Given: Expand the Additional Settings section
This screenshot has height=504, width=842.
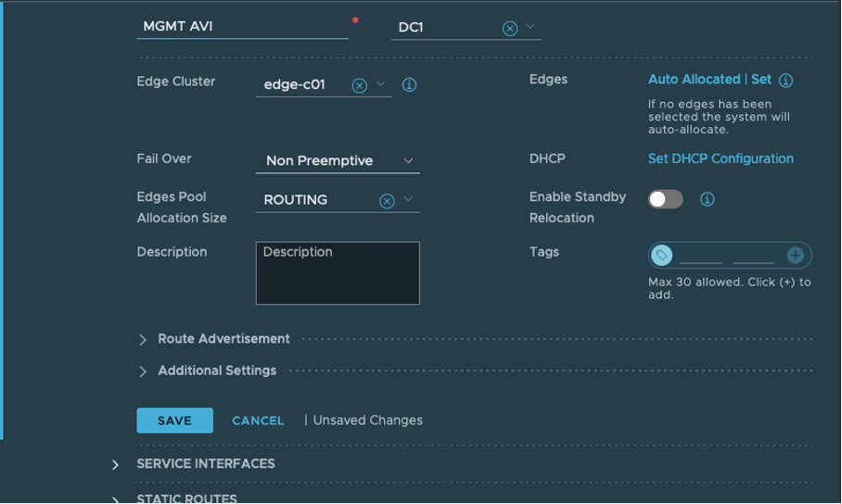Looking at the screenshot, I should coord(143,372).
